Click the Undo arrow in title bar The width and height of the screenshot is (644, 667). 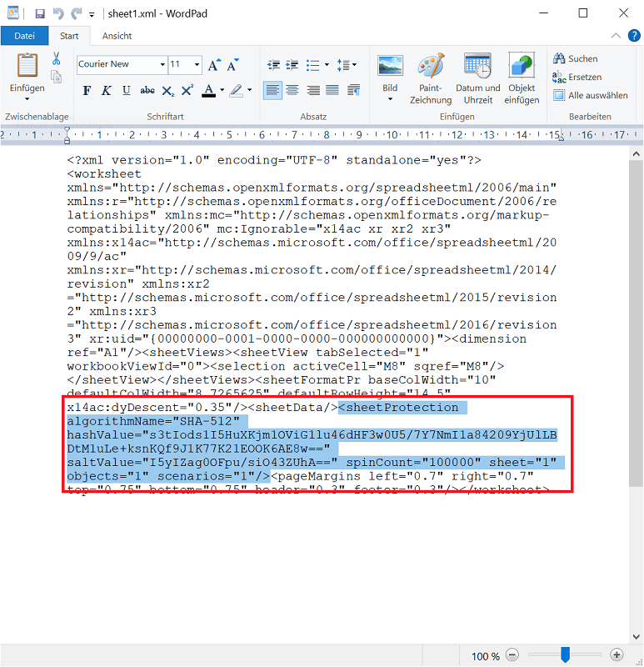pyautogui.click(x=57, y=14)
